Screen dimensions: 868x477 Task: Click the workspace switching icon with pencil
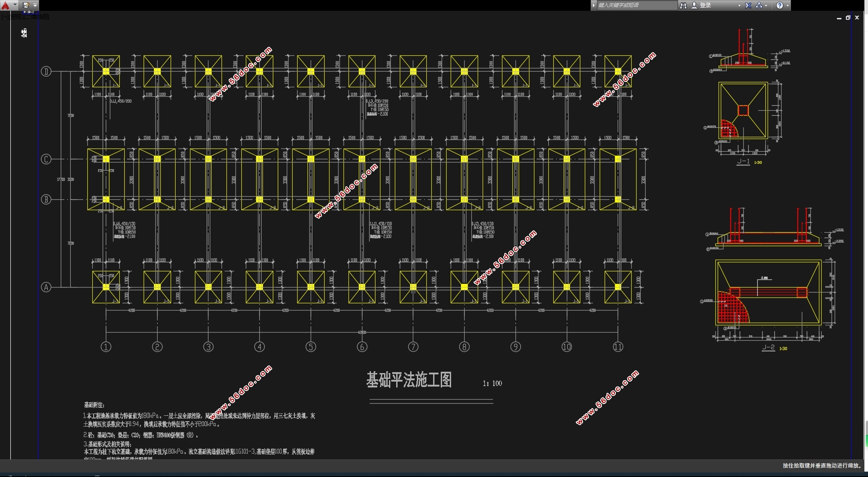point(26,5)
